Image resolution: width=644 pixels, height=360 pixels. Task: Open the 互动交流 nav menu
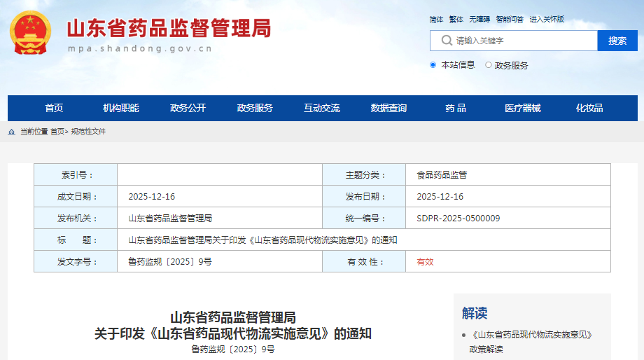321,108
